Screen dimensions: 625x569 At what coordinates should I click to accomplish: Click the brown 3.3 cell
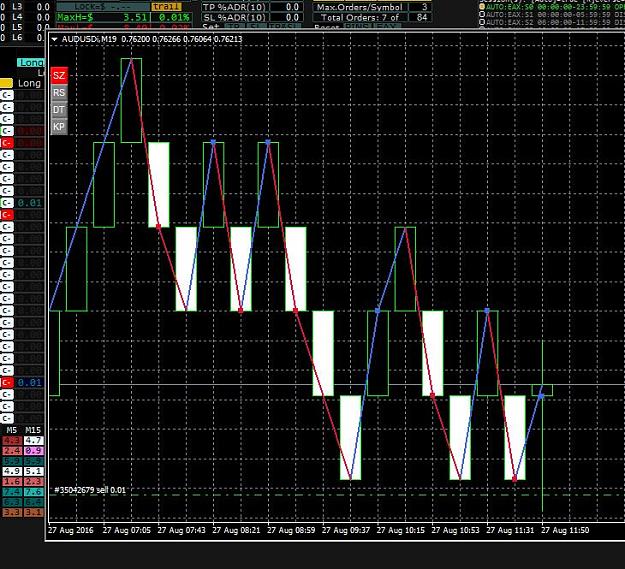12,512
